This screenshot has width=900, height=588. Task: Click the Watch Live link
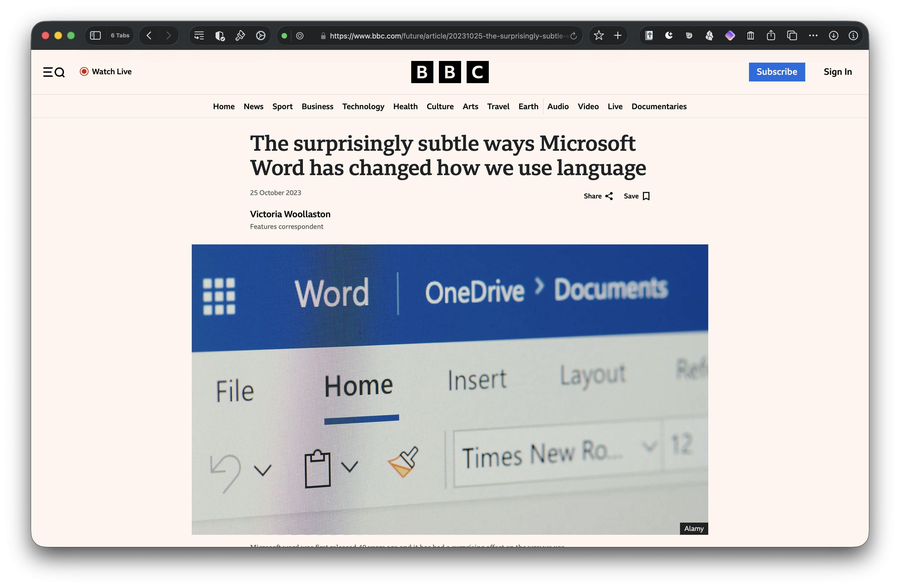tap(106, 71)
